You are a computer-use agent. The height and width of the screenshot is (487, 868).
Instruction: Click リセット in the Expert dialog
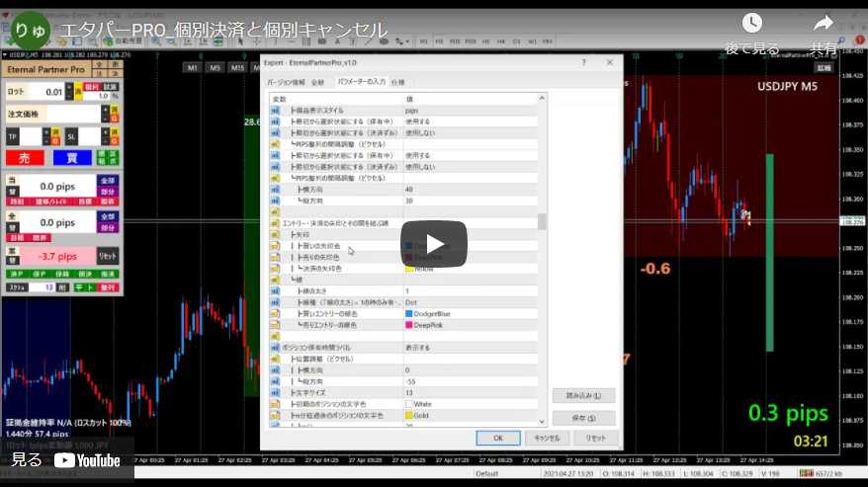click(x=596, y=438)
